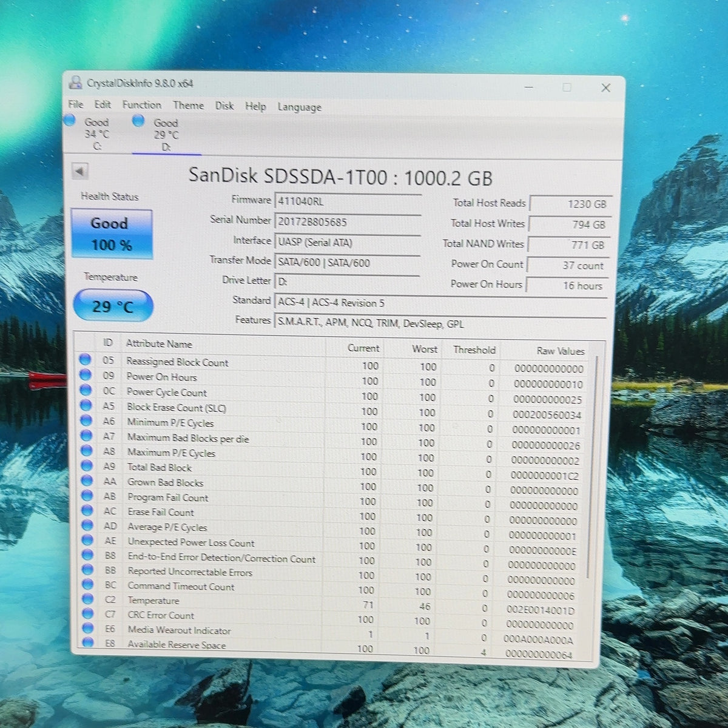
Task: Click the Threshold column header
Action: [x=474, y=349]
